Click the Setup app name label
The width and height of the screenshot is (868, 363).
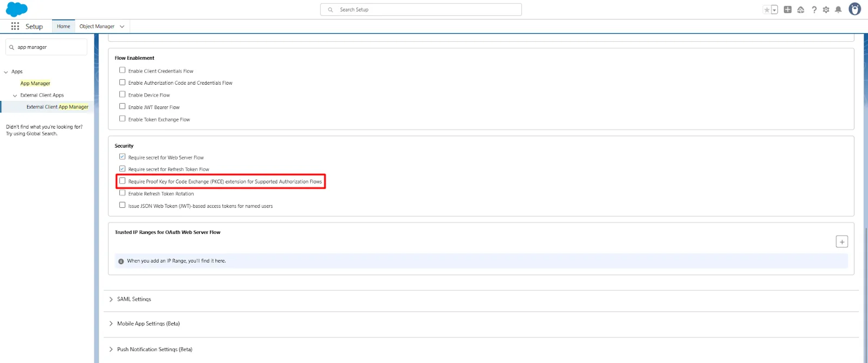34,27
